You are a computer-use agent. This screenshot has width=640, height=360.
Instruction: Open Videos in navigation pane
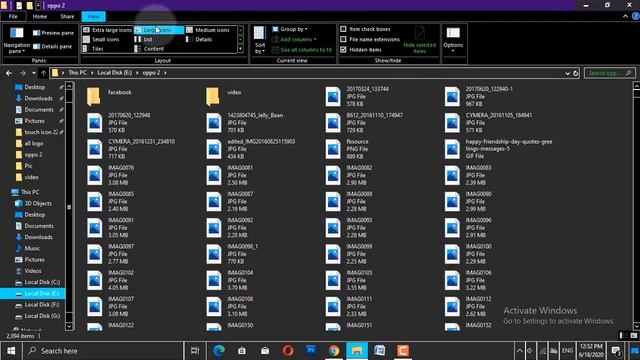tap(28, 271)
